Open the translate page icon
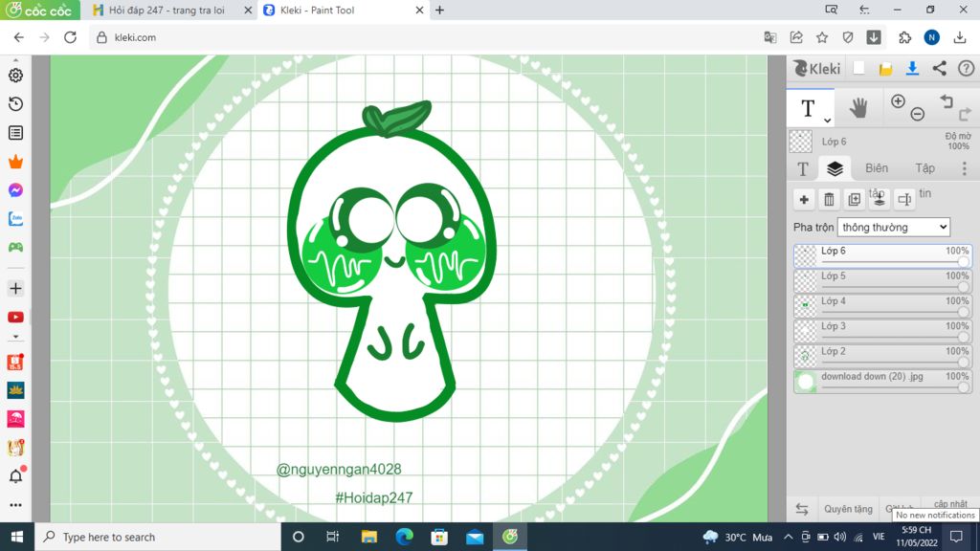 pos(770,37)
